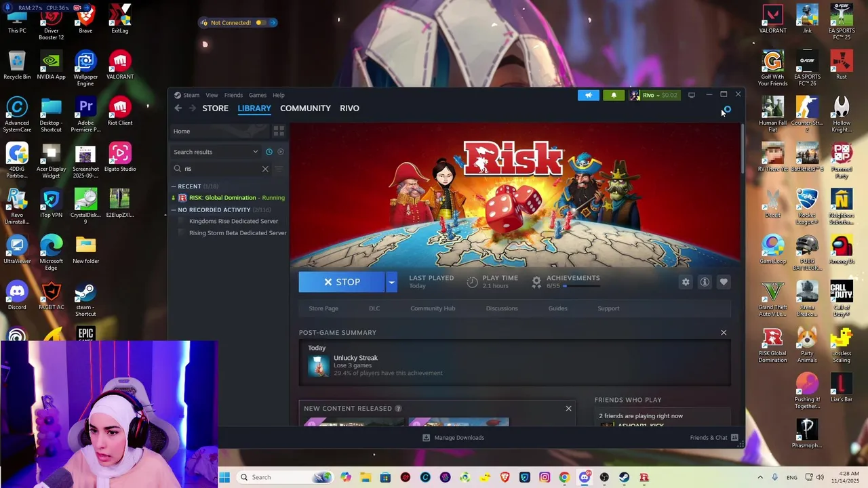Viewport: 868px width, 488px height.
Task: Click the New Content Released help icon
Action: 398,408
